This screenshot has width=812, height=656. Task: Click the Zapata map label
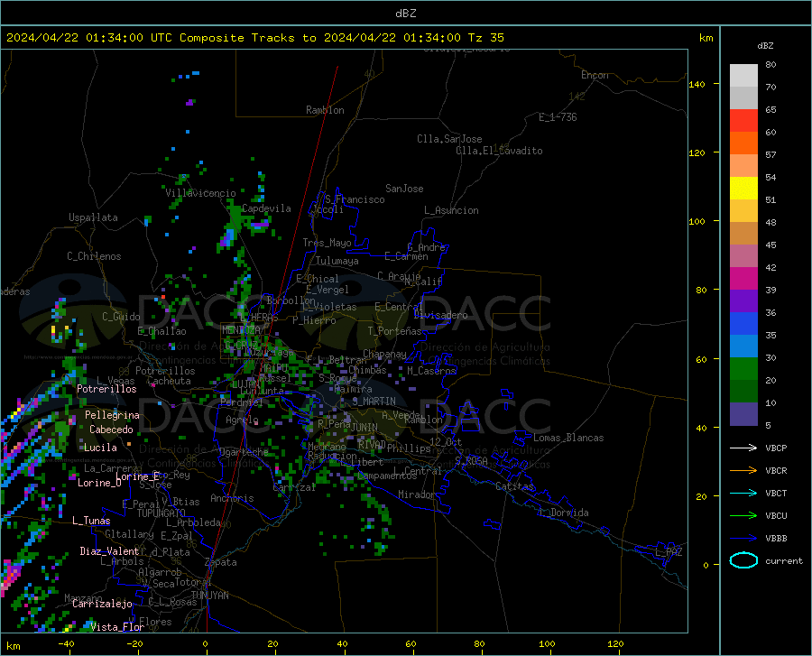pyautogui.click(x=221, y=562)
